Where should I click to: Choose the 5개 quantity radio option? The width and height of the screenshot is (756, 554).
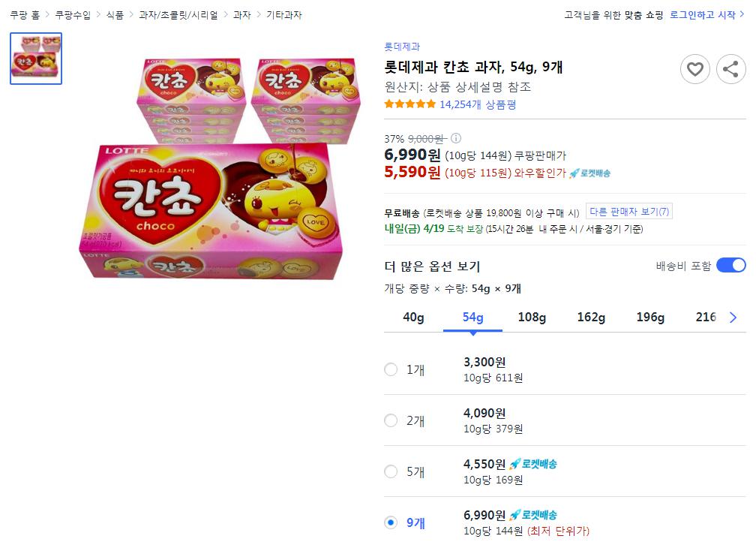tap(391, 471)
